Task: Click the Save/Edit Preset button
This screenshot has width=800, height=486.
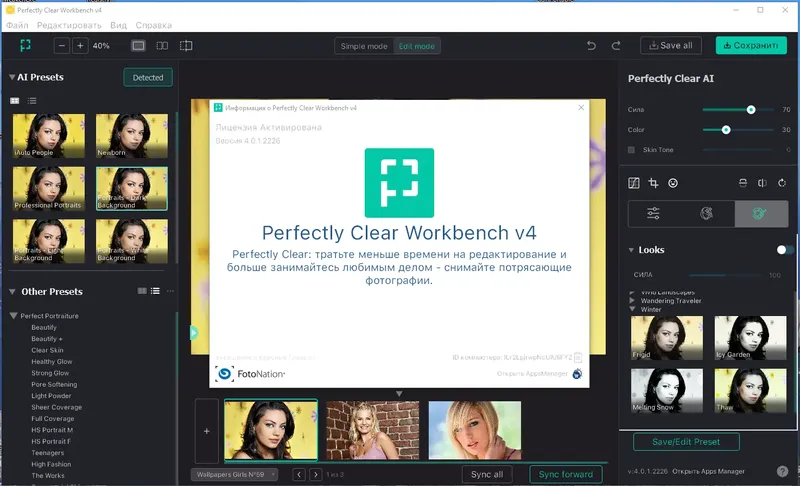Action: 686,442
